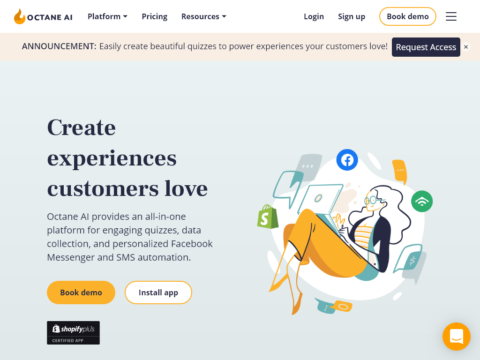Expand the Platform dropdown menu
Viewport: 480px width, 360px height.
[x=107, y=16]
